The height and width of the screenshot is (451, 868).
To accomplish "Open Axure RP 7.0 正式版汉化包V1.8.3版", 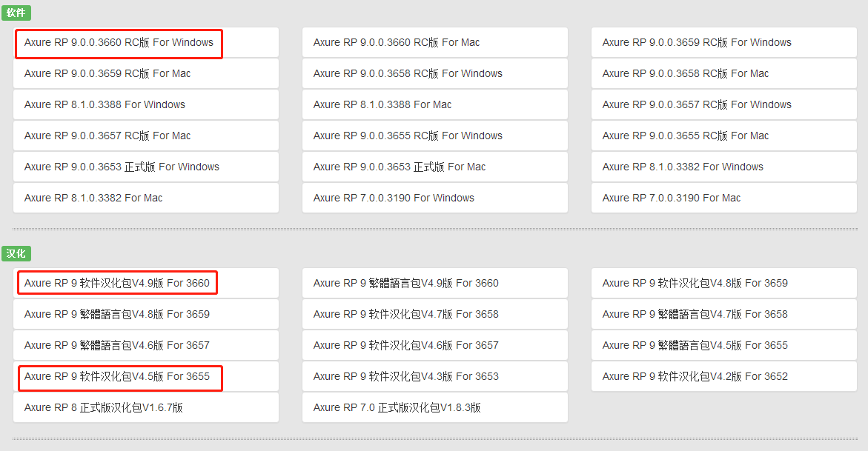I will (434, 407).
